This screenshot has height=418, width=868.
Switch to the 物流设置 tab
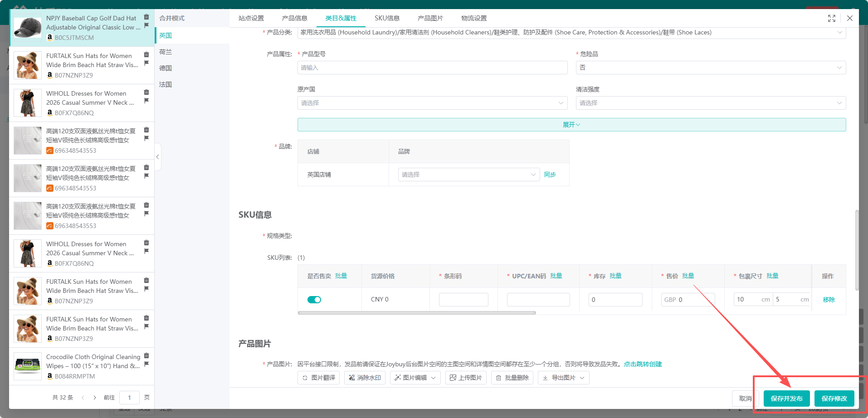[x=473, y=18]
